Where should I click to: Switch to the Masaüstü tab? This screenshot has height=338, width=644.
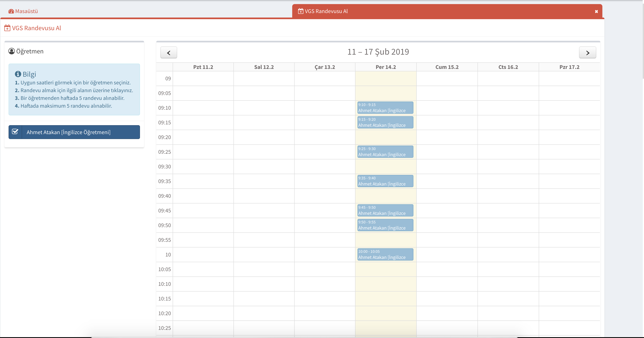(23, 11)
